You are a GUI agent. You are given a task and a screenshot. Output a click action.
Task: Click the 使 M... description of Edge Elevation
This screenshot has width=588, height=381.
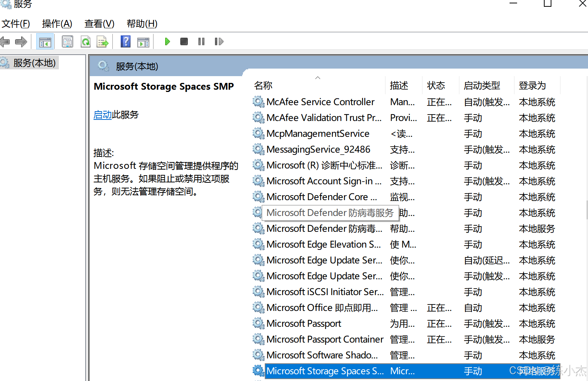point(403,245)
